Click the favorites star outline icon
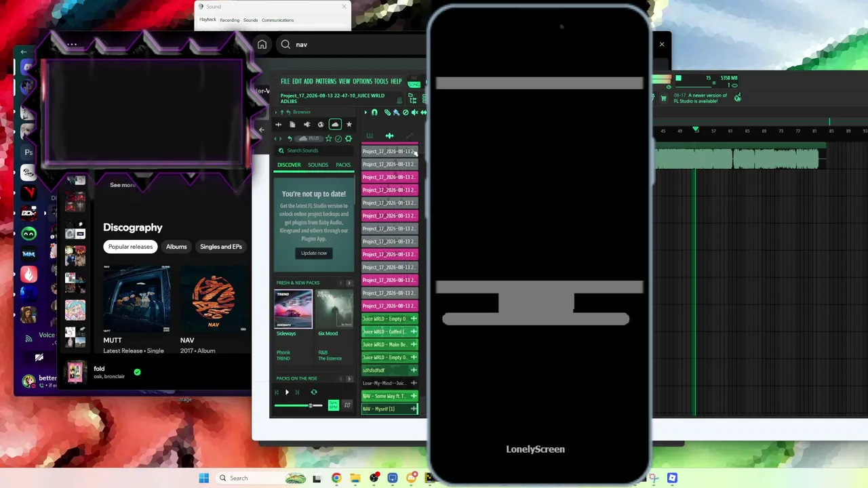Image resolution: width=868 pixels, height=488 pixels. coord(329,138)
